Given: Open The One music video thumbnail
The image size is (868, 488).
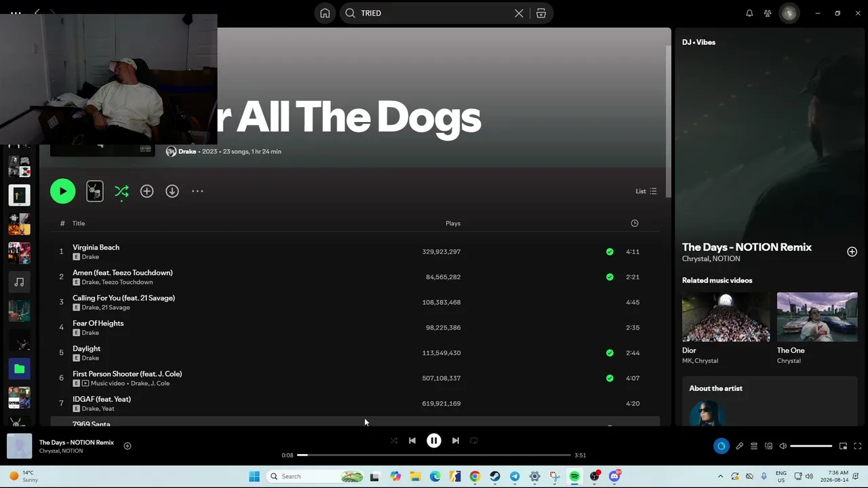Looking at the screenshot, I should click(817, 317).
